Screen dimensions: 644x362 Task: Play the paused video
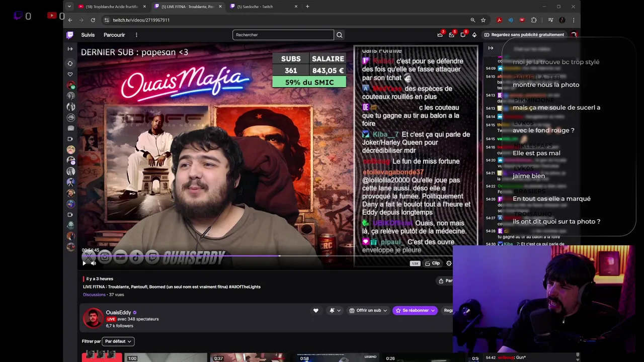pyautogui.click(x=84, y=263)
